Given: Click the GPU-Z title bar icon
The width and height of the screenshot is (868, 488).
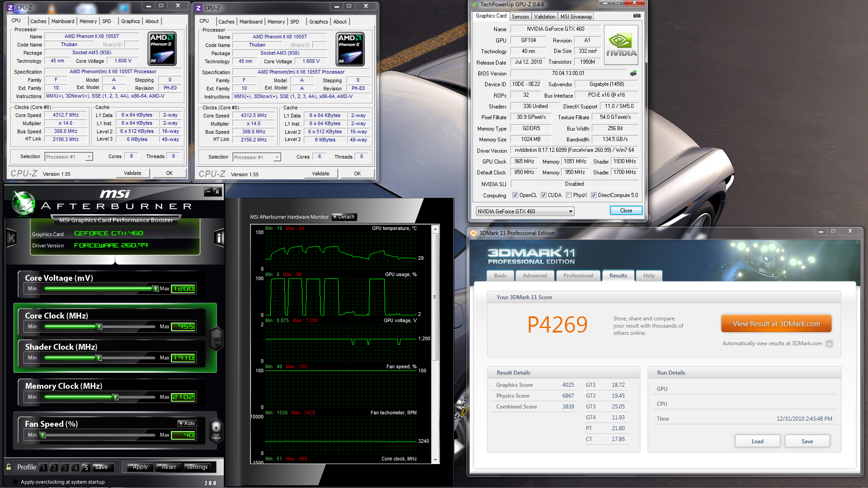Looking at the screenshot, I should 475,5.
